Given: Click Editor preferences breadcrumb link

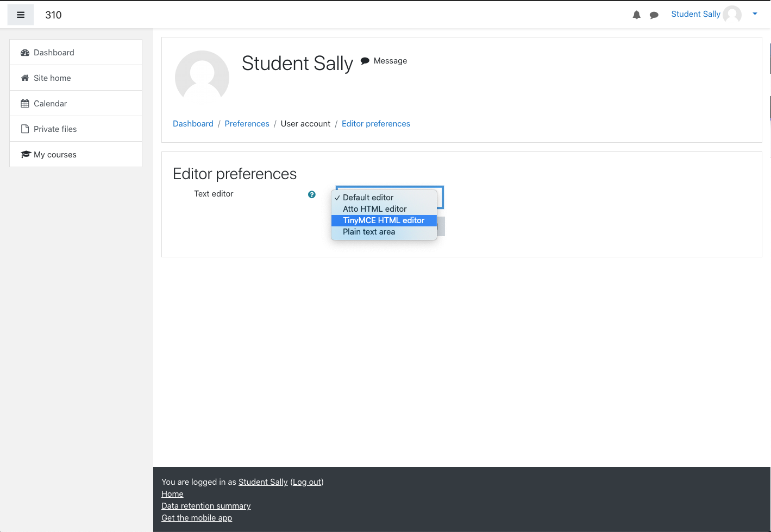Looking at the screenshot, I should tap(376, 124).
